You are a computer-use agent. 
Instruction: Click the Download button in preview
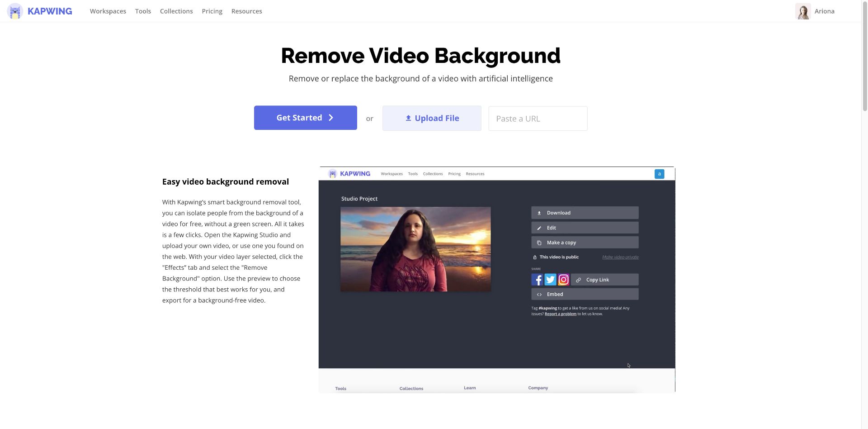click(585, 213)
